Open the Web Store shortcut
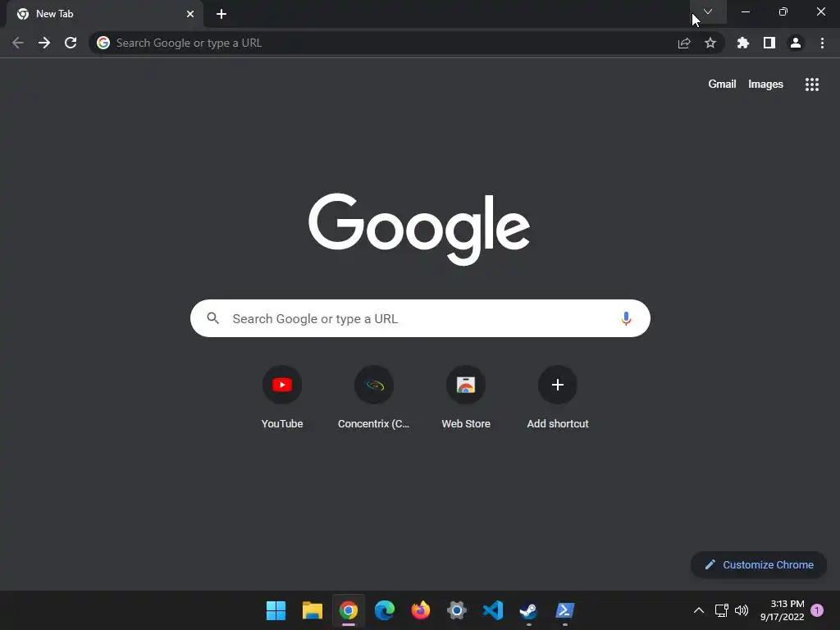The width and height of the screenshot is (840, 630). [466, 398]
